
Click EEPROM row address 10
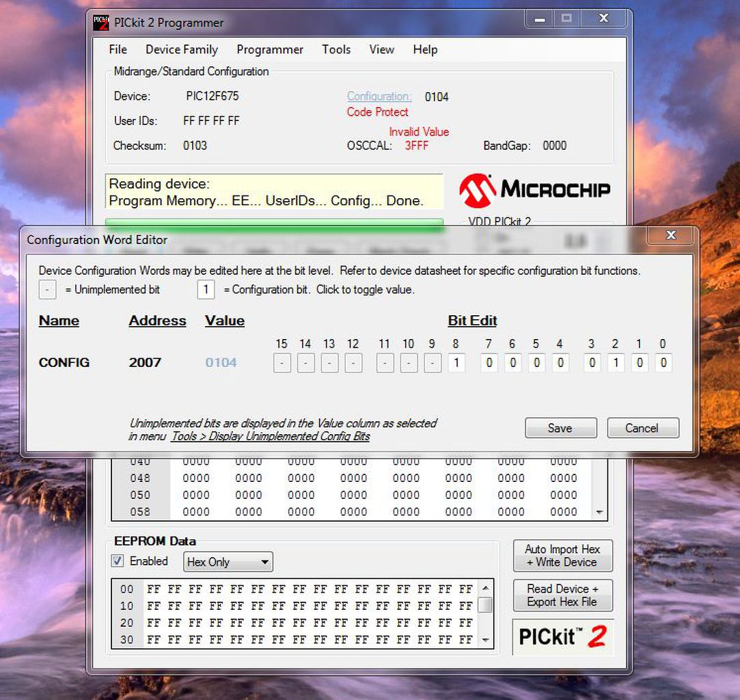(127, 606)
